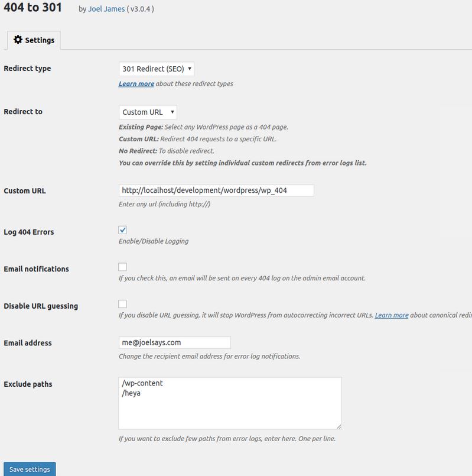Focus the Custom URL input field

click(x=216, y=190)
